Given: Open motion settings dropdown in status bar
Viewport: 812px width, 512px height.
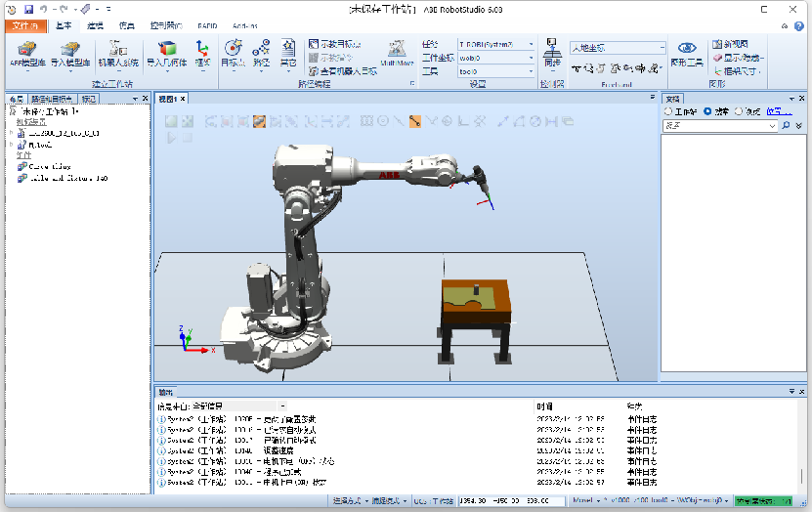Looking at the screenshot, I should pyautogui.click(x=650, y=500).
